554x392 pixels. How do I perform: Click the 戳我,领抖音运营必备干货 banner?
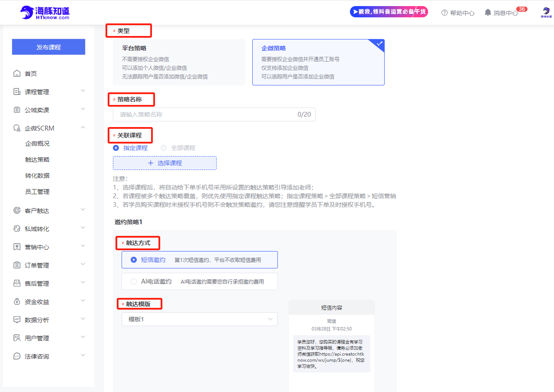[x=389, y=12]
